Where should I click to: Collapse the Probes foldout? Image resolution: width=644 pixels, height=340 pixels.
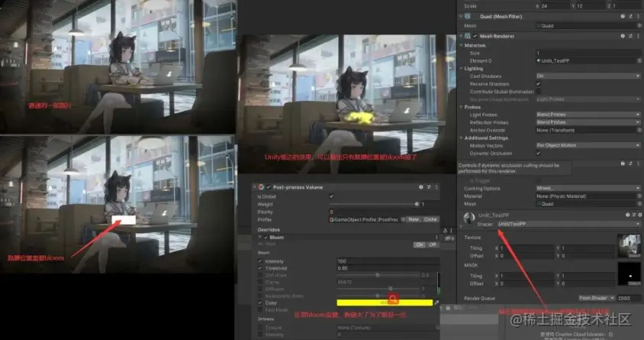(461, 107)
